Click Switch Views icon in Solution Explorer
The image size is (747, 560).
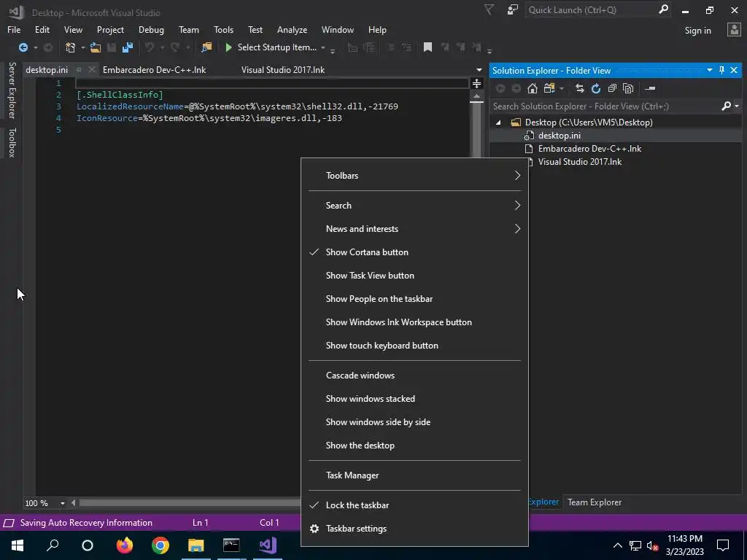tap(549, 88)
